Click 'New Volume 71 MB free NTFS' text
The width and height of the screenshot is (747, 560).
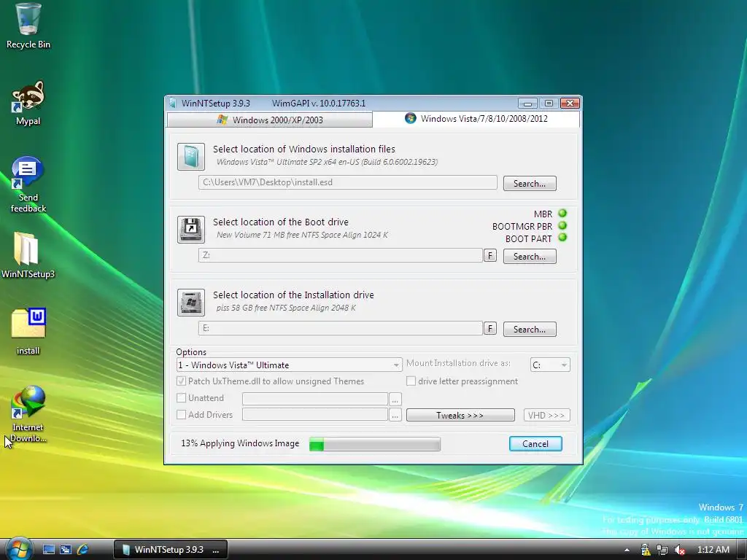[x=302, y=235]
